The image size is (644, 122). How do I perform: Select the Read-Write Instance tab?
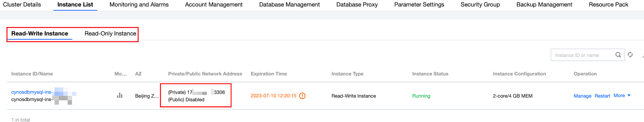point(40,34)
